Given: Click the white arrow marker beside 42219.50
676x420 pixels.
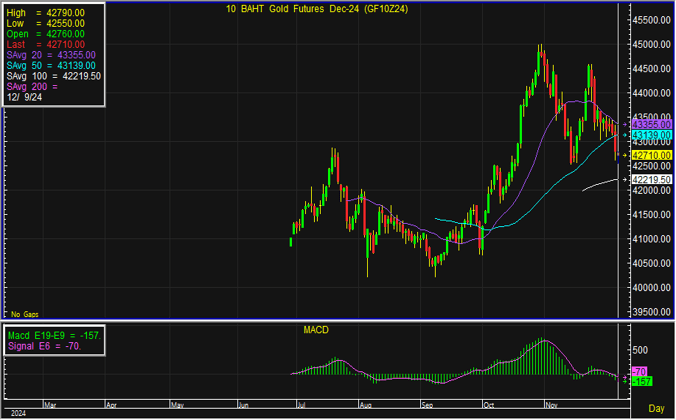Looking at the screenshot, I should point(624,179).
